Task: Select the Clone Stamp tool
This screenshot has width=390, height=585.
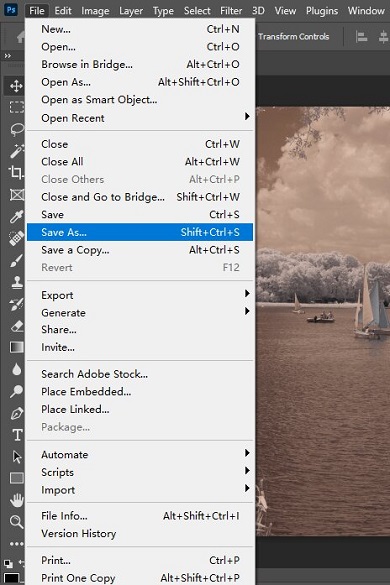Action: point(16,282)
